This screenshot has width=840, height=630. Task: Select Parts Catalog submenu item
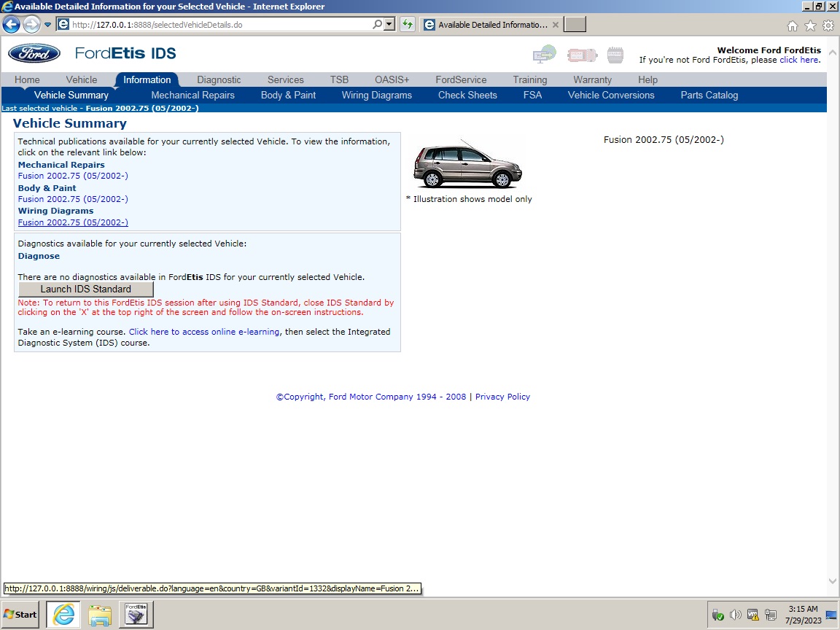[709, 95]
